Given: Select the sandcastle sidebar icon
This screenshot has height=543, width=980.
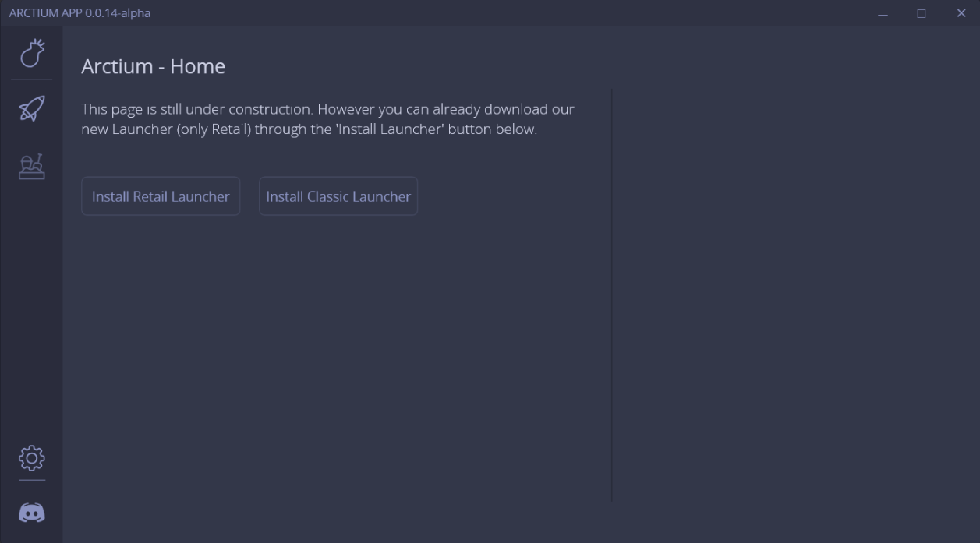Looking at the screenshot, I should tap(30, 166).
